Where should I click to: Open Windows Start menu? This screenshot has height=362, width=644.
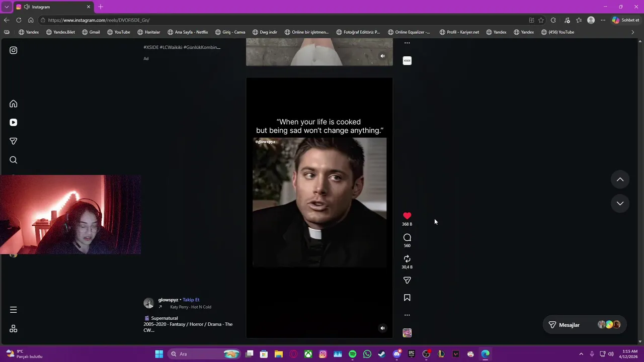click(159, 354)
